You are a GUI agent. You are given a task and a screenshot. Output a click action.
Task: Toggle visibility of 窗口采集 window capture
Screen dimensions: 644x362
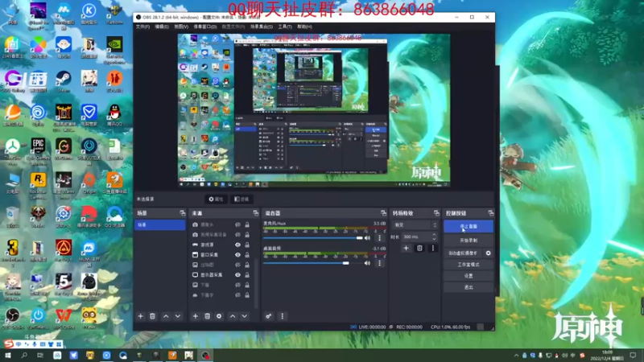click(237, 255)
